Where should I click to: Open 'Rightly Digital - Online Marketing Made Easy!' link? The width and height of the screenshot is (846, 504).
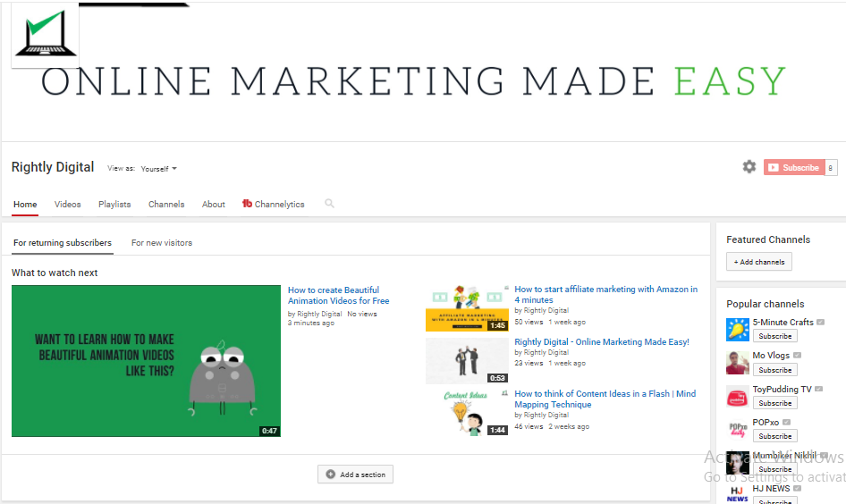(602, 341)
